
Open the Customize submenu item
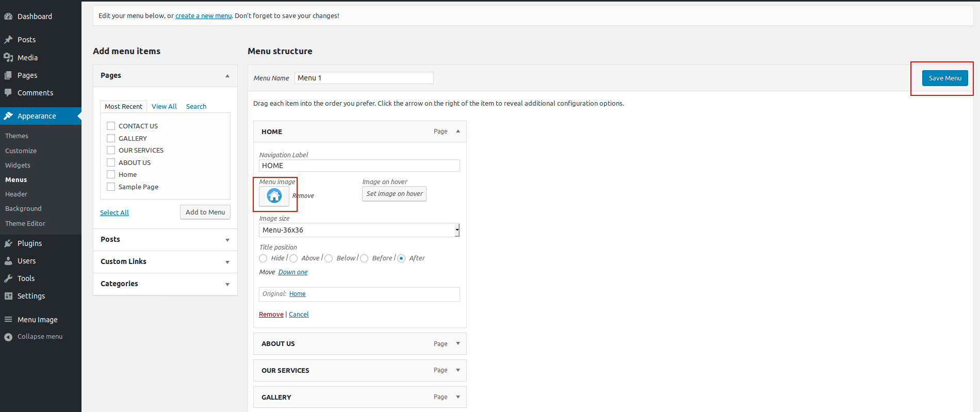coord(21,151)
